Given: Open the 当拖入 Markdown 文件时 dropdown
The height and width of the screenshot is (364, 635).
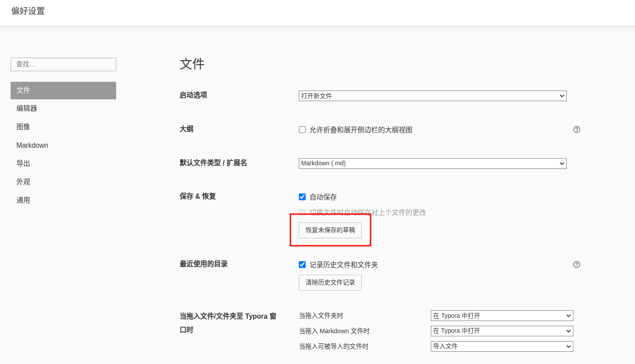Looking at the screenshot, I should tap(502, 331).
